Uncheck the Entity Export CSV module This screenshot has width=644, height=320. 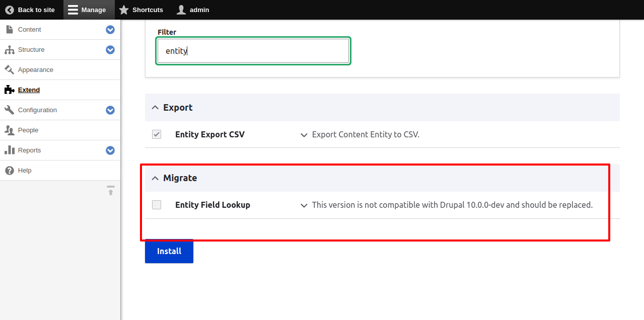[x=156, y=134]
